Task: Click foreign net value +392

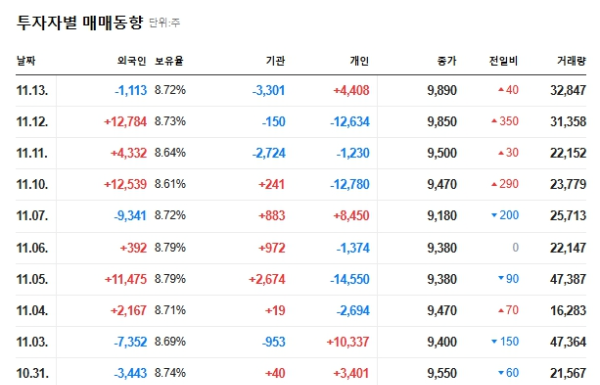Action: pos(133,248)
